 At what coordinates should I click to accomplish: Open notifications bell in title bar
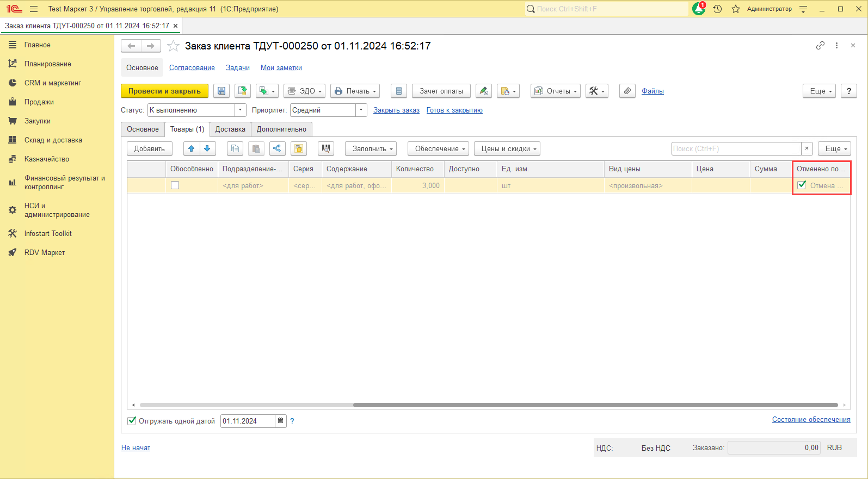click(699, 9)
